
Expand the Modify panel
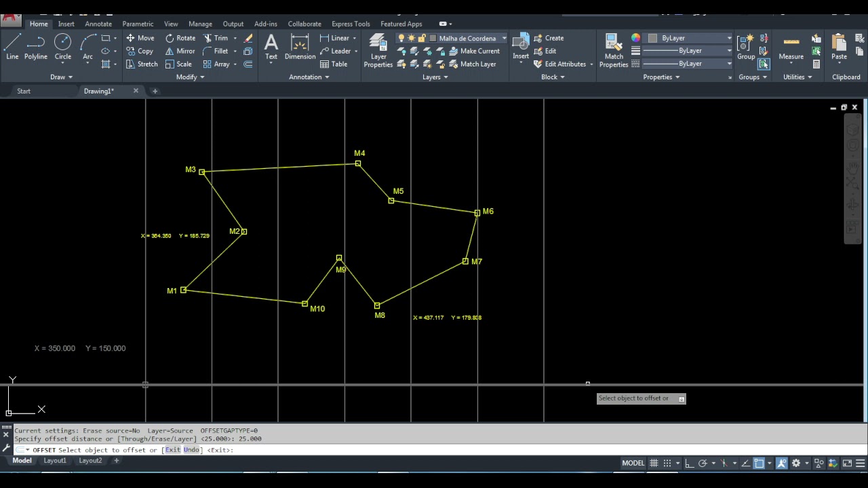190,77
